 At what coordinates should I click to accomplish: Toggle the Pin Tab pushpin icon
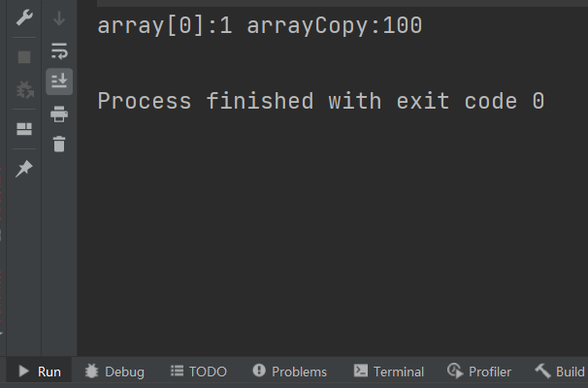tap(24, 169)
